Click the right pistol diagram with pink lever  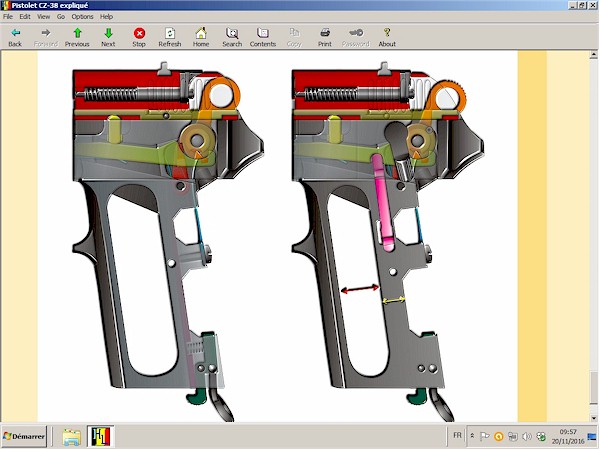388,242
